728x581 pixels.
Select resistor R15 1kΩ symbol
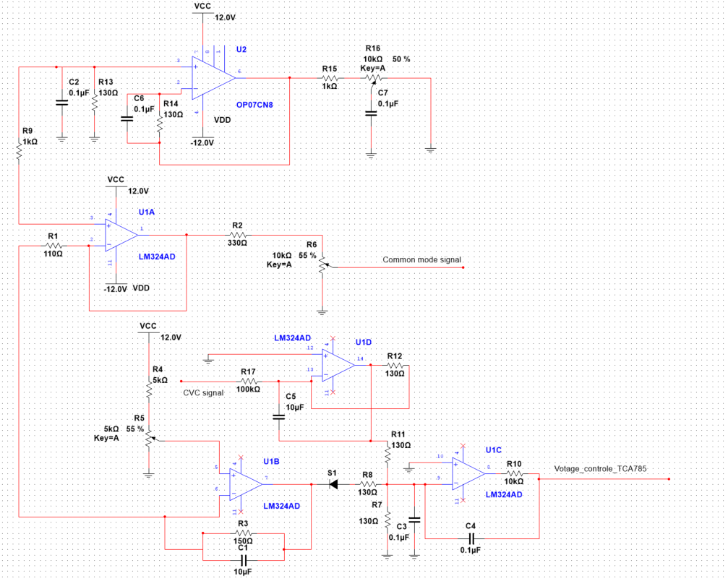point(330,78)
